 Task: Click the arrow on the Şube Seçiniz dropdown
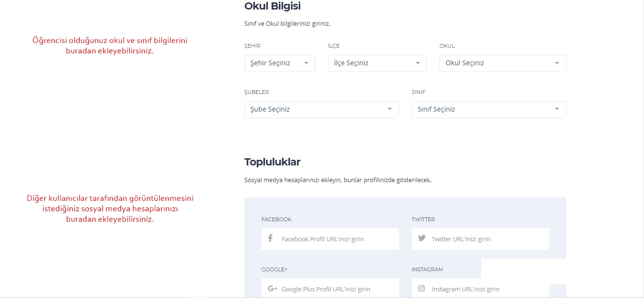390,109
